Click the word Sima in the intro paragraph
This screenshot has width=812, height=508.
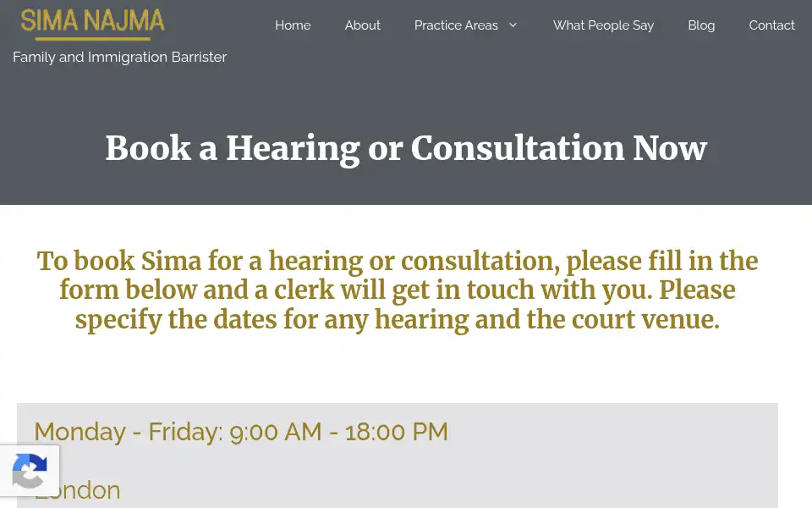click(x=171, y=261)
